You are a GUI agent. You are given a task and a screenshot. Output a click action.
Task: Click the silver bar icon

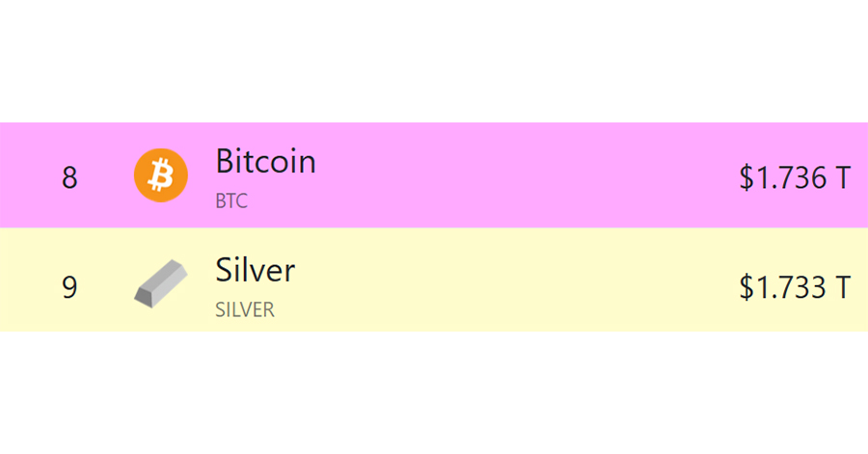pyautogui.click(x=161, y=283)
